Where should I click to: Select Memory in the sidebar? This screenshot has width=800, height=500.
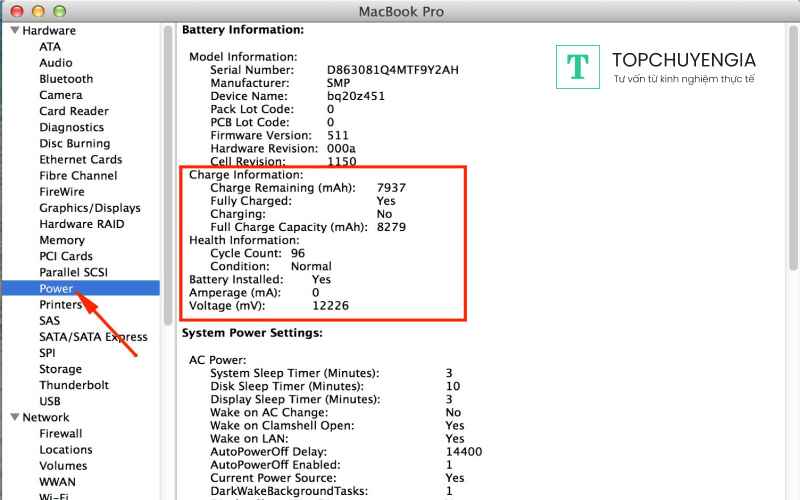click(x=61, y=240)
